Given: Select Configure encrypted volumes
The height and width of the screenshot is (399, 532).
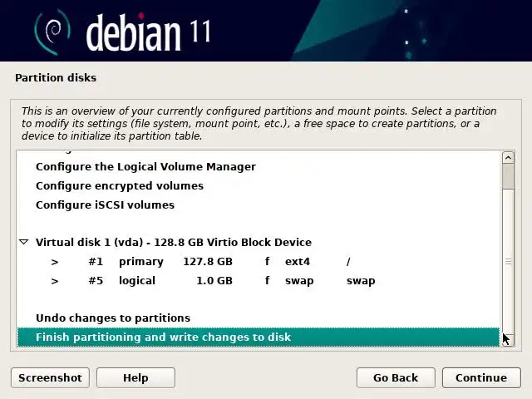Looking at the screenshot, I should 259,186.
